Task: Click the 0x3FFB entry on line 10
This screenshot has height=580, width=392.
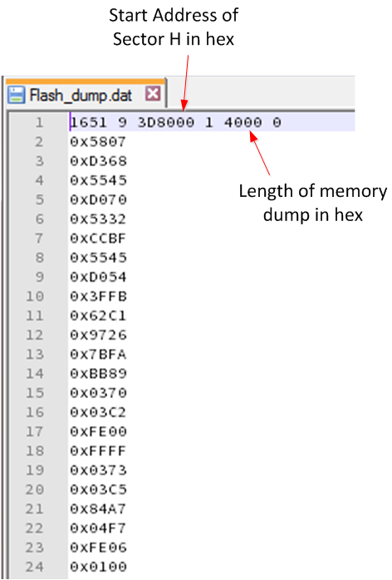Action: click(98, 297)
